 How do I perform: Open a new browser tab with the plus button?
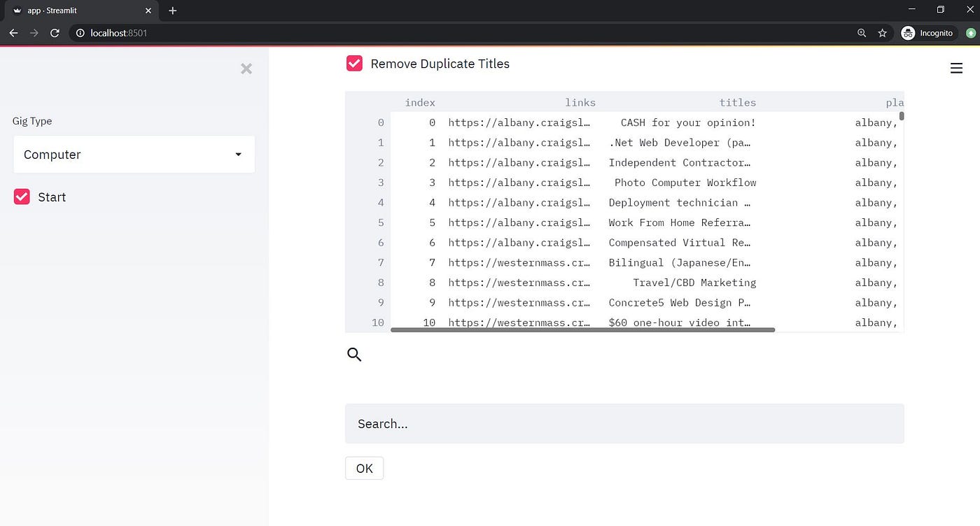point(173,10)
